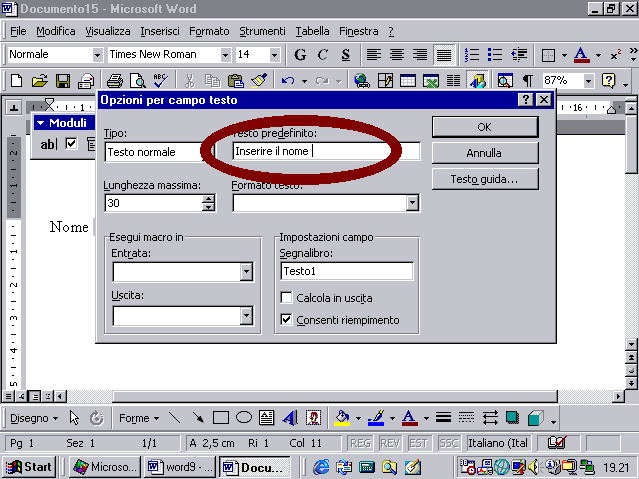
Task: Align text left
Action: coord(374,55)
